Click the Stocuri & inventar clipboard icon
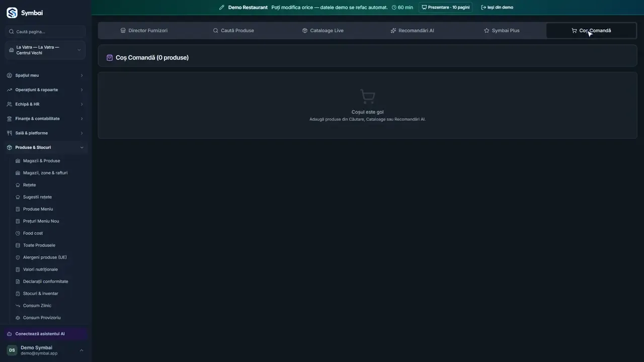This screenshot has width=644, height=362. click(18, 294)
